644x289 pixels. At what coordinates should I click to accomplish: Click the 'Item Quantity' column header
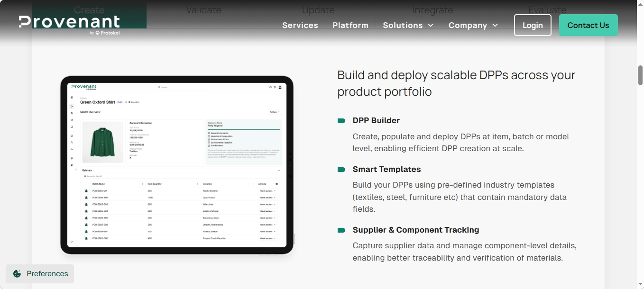[x=155, y=184]
